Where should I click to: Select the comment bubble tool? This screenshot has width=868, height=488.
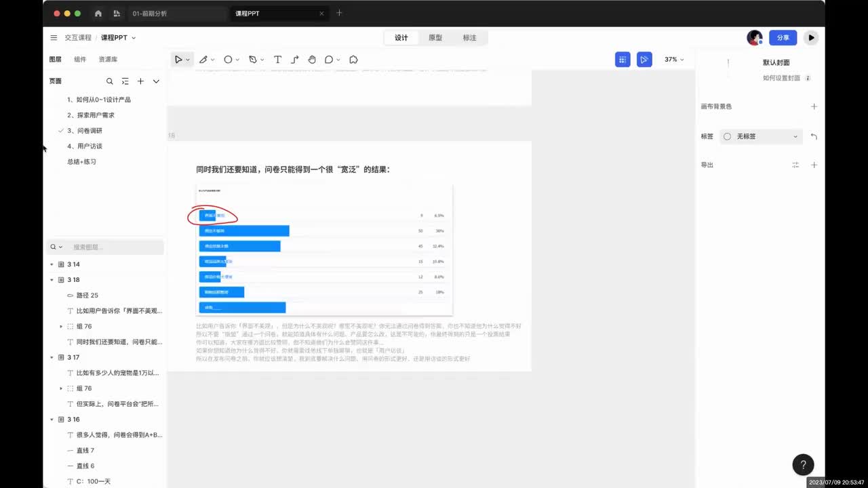[x=329, y=60]
